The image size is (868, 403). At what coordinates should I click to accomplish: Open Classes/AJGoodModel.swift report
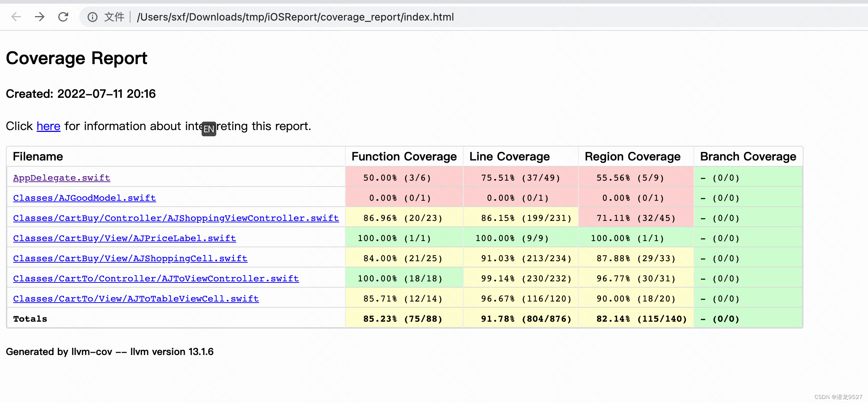[84, 198]
